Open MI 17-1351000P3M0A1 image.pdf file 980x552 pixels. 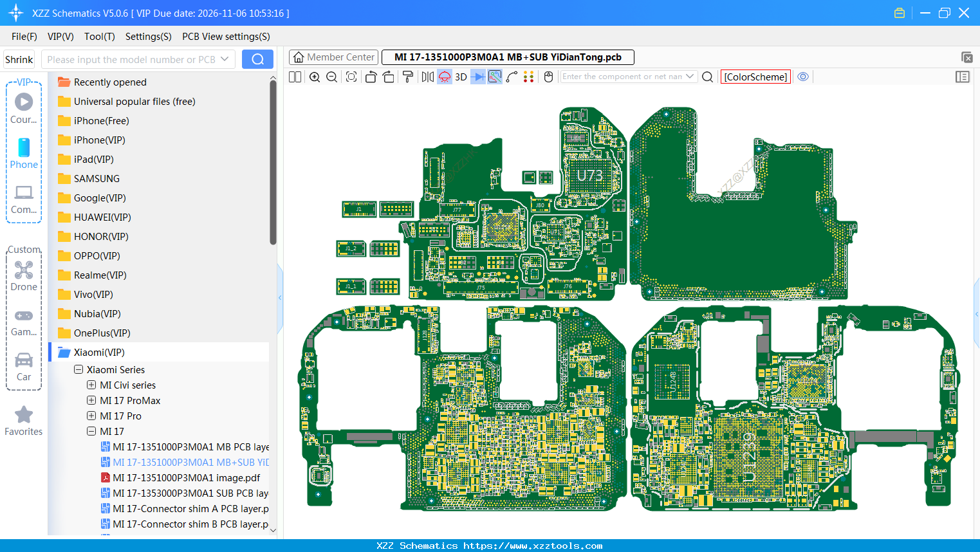[x=186, y=477]
